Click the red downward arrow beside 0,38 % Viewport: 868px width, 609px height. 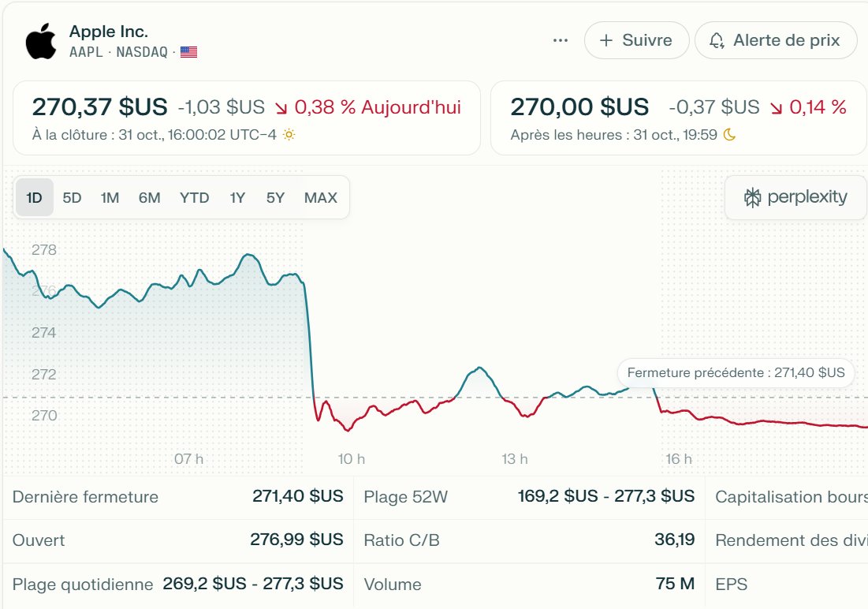[282, 107]
